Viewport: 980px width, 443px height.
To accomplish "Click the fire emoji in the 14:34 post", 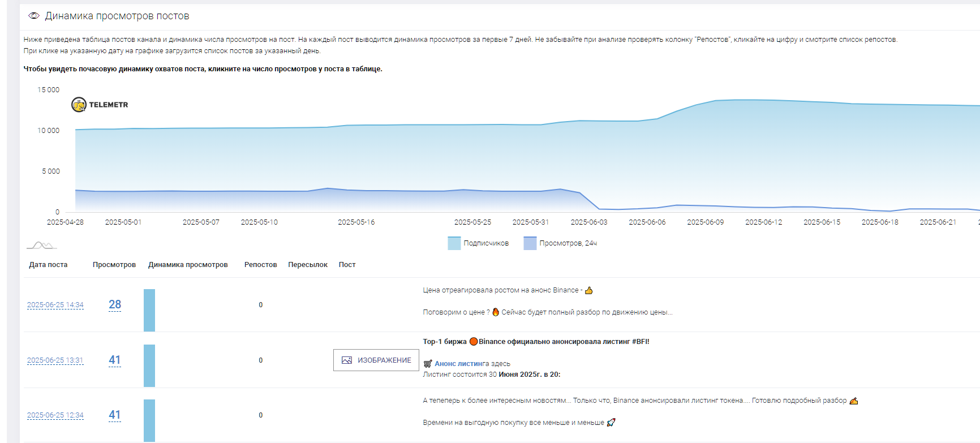I will click(496, 312).
